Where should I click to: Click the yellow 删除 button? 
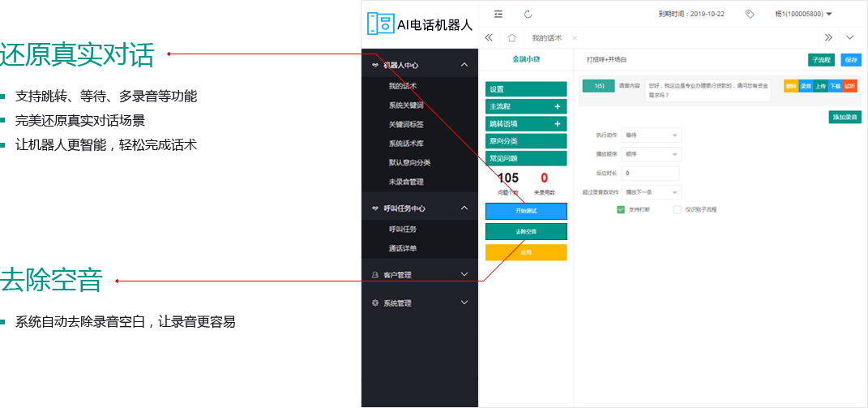pos(791,87)
